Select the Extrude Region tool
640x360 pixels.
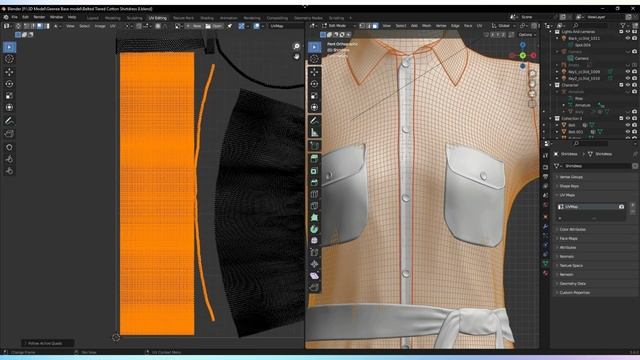314,159
